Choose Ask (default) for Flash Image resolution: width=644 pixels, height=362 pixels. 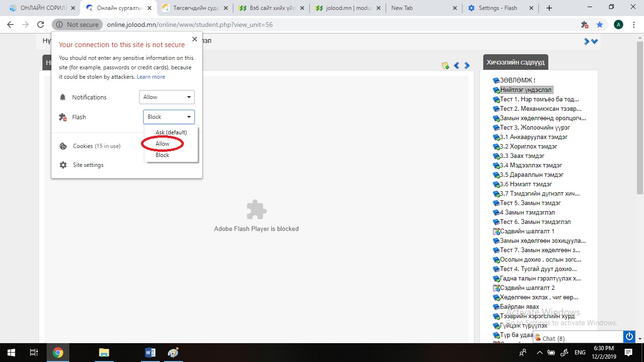tap(171, 132)
